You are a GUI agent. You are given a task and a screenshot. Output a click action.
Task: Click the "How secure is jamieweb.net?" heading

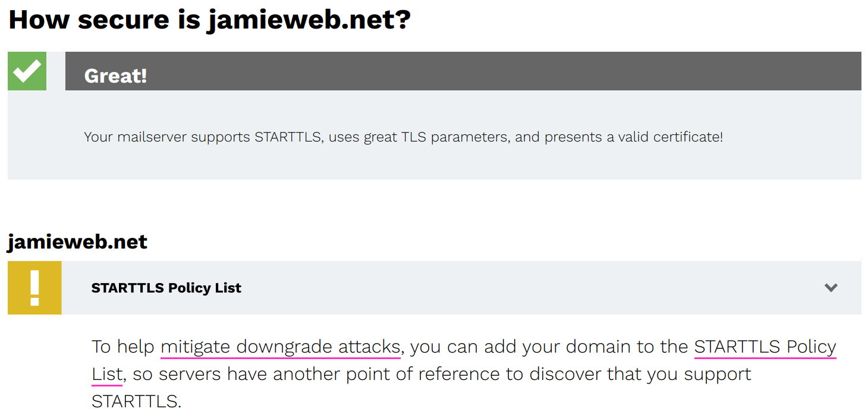(x=209, y=19)
